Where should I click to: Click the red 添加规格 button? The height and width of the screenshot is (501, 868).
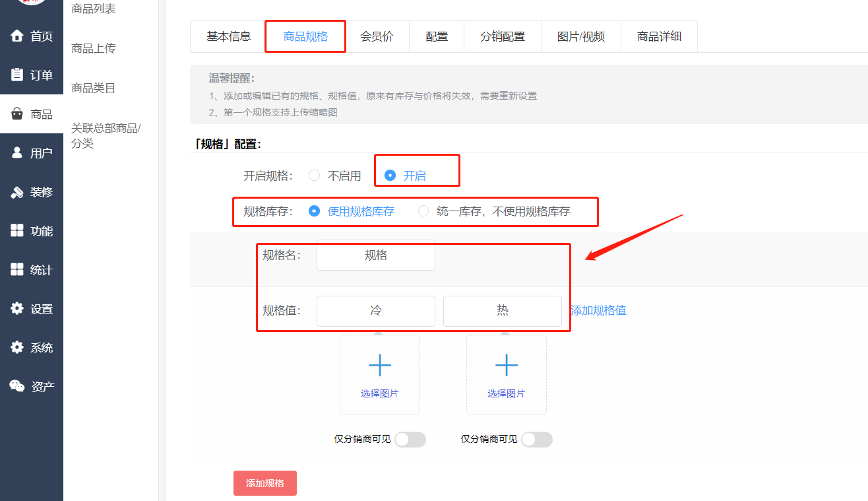click(x=264, y=483)
